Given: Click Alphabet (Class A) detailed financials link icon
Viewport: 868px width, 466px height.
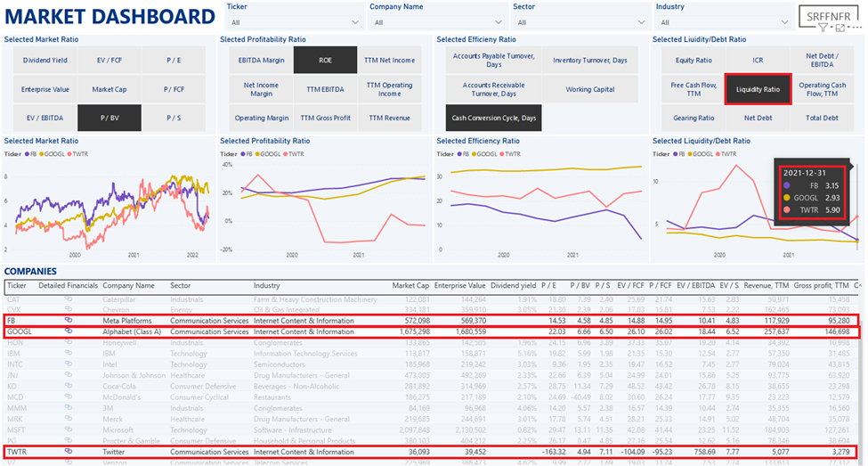Looking at the screenshot, I should click(69, 331).
